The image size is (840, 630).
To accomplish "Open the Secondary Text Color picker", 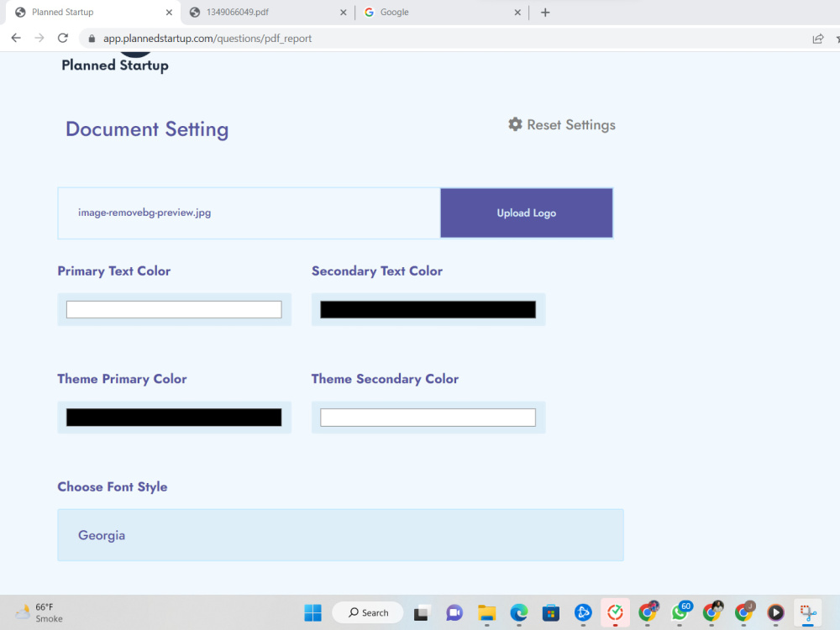I will pos(428,310).
